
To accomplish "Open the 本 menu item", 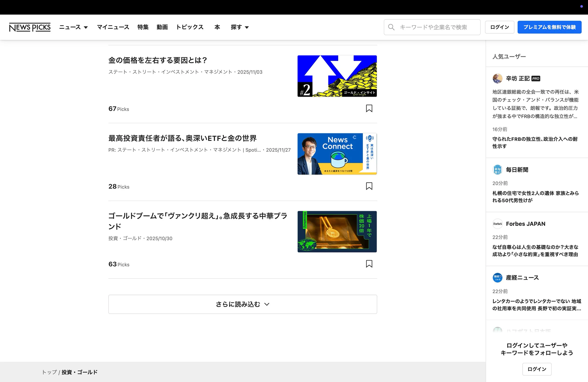I will pyautogui.click(x=217, y=27).
